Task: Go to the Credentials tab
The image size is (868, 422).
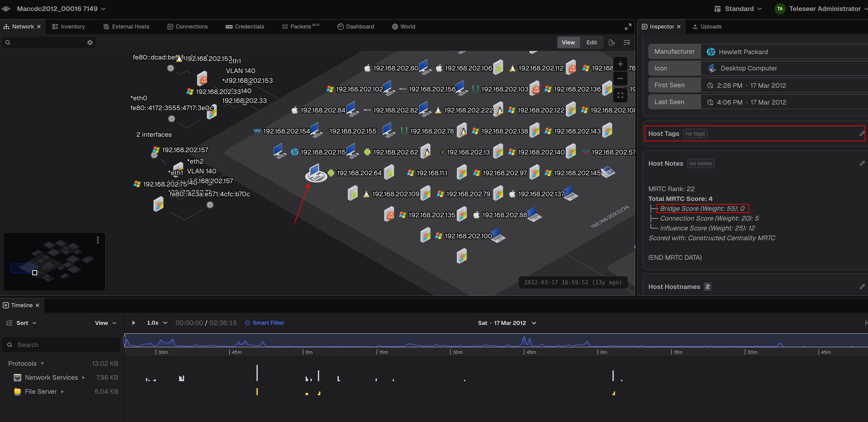Action: coord(245,27)
